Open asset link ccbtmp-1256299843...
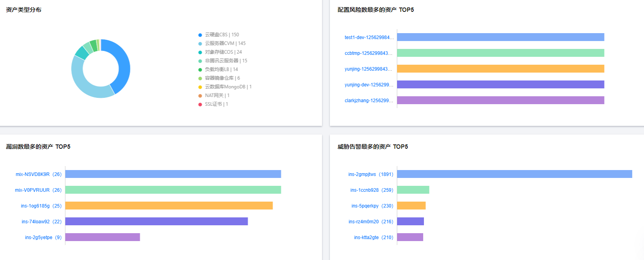This screenshot has width=644, height=260. 368,53
